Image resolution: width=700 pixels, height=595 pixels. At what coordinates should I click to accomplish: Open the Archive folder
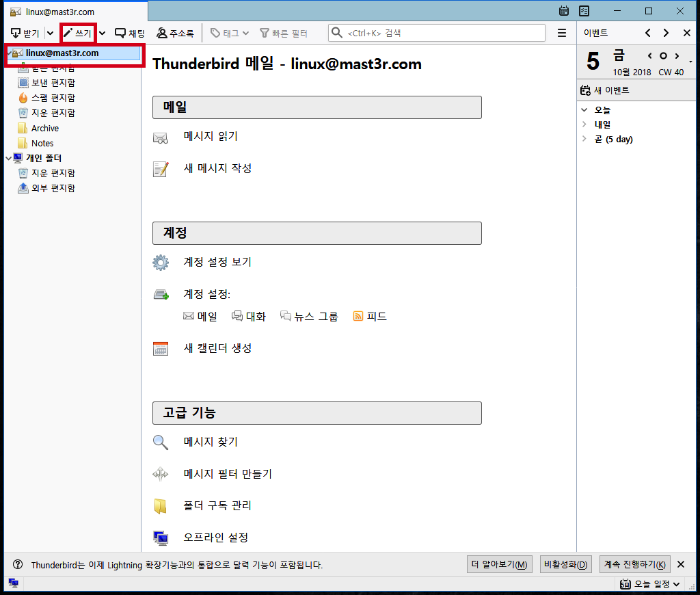click(44, 128)
